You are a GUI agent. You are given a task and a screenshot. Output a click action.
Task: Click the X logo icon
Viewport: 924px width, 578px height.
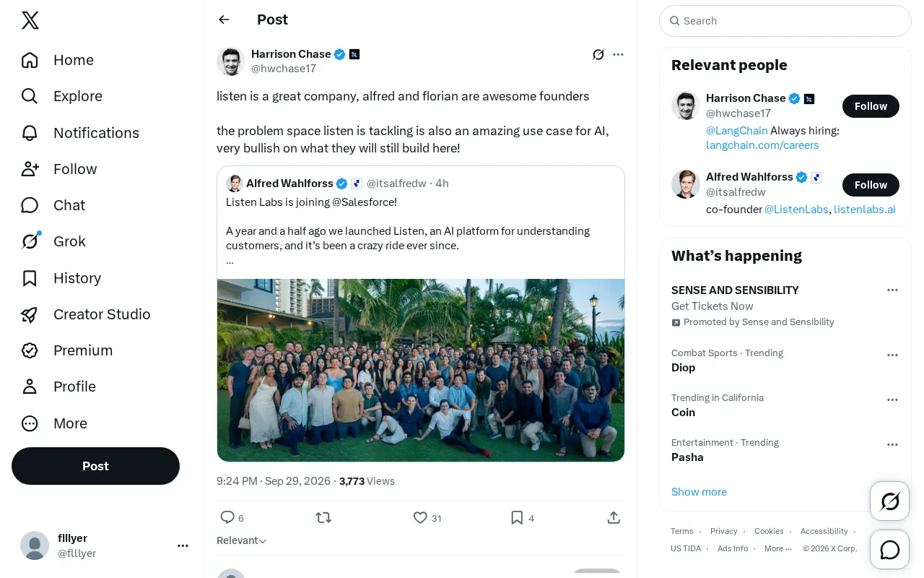click(30, 20)
